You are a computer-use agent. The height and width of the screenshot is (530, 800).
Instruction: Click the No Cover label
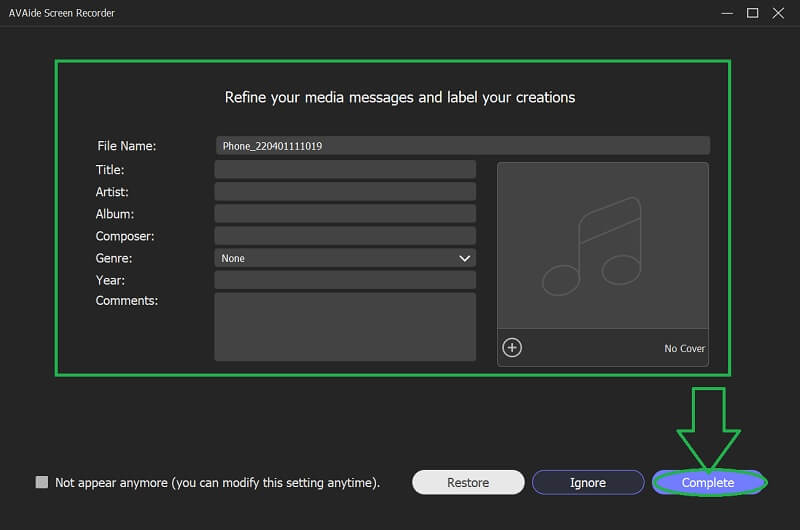pos(684,349)
